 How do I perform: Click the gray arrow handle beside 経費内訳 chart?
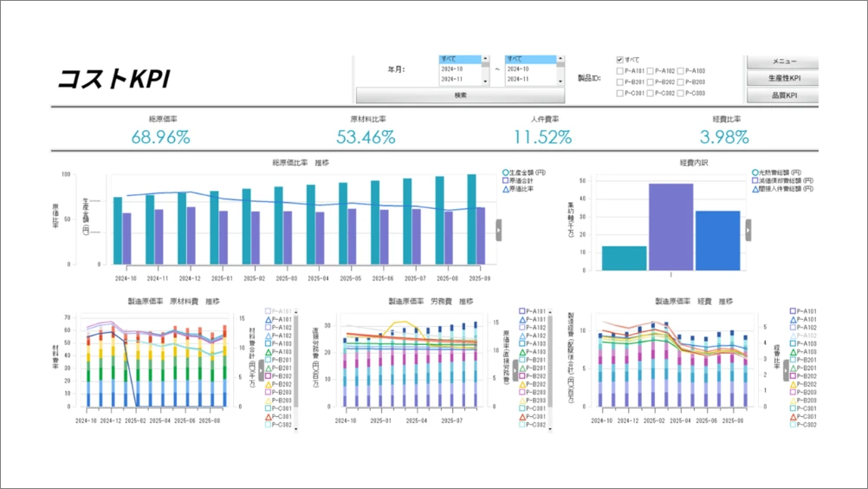[748, 231]
